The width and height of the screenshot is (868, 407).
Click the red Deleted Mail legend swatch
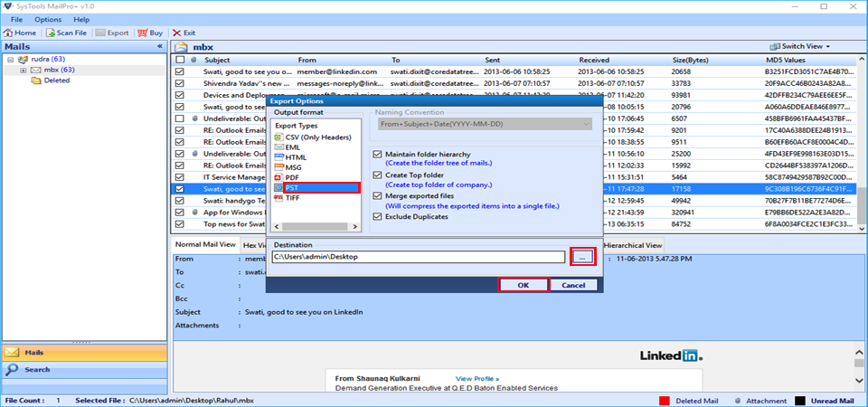pyautogui.click(x=665, y=401)
